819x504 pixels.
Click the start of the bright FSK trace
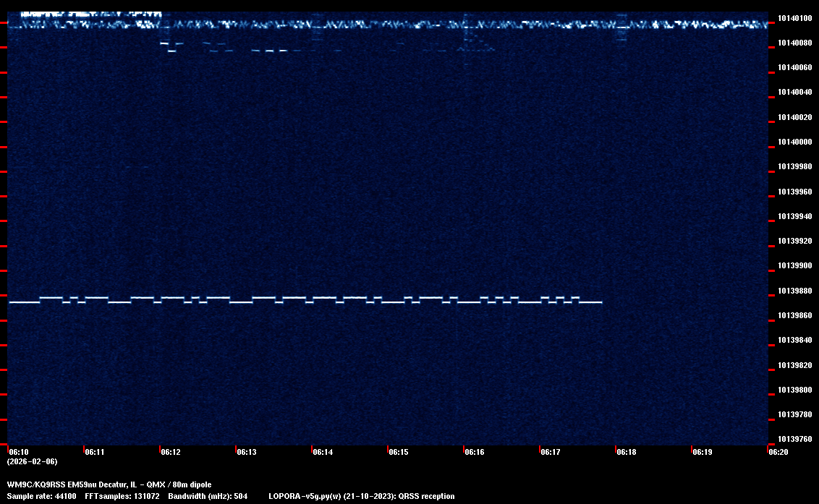tap(11, 302)
